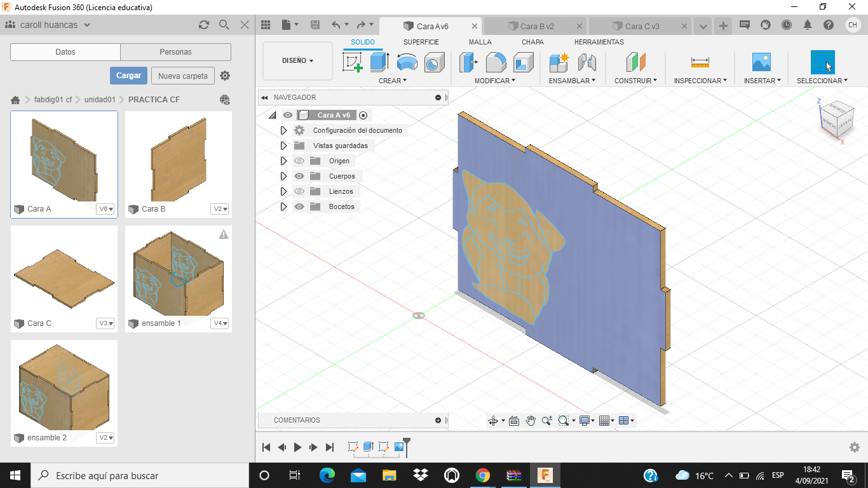Click the timeline Play button

298,447
